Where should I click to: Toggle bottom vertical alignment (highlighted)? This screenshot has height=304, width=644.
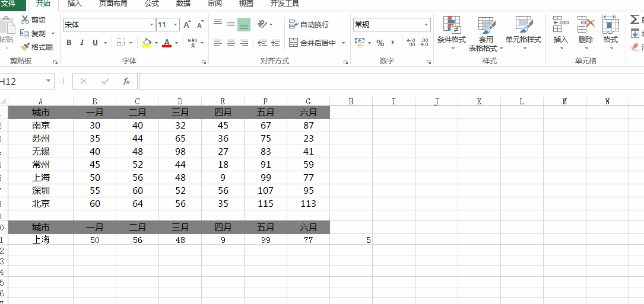(x=244, y=25)
